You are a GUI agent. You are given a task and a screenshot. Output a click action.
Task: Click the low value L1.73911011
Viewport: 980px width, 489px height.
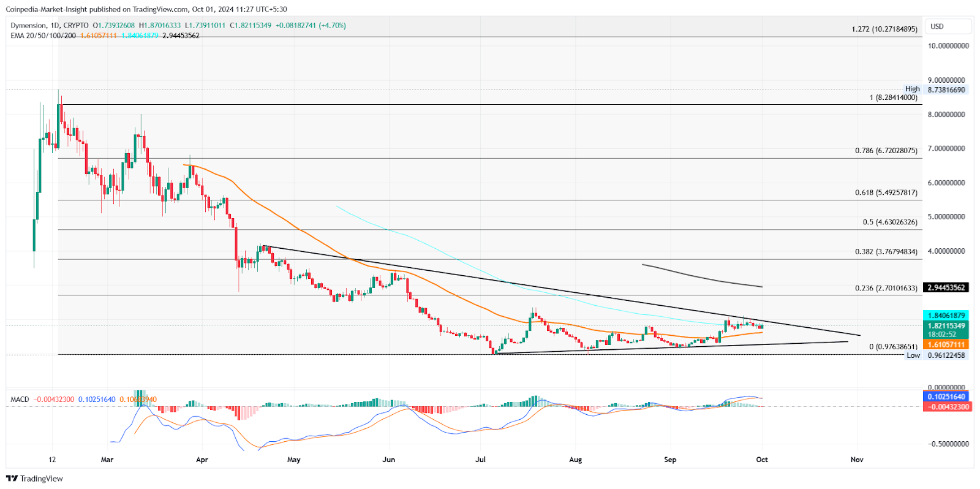(205, 26)
